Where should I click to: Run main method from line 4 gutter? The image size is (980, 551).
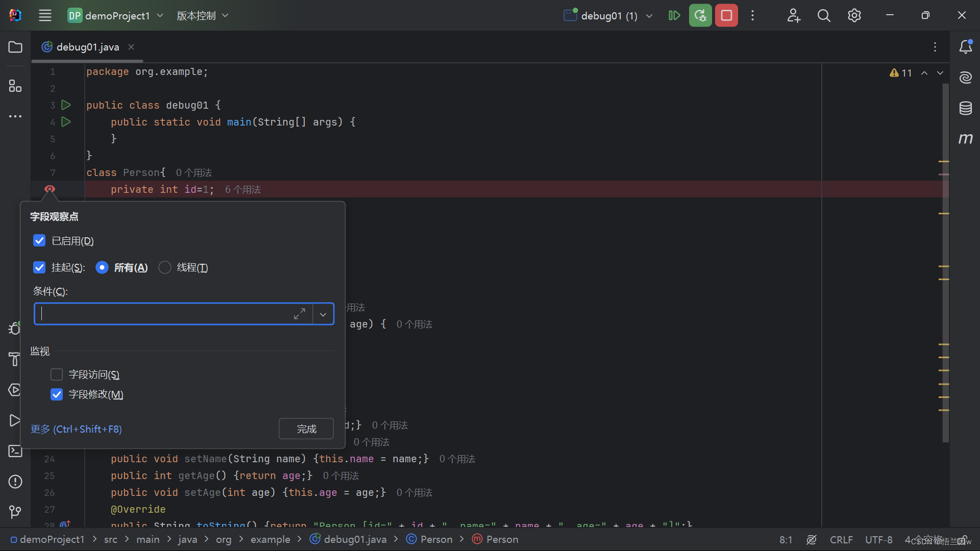coord(66,122)
